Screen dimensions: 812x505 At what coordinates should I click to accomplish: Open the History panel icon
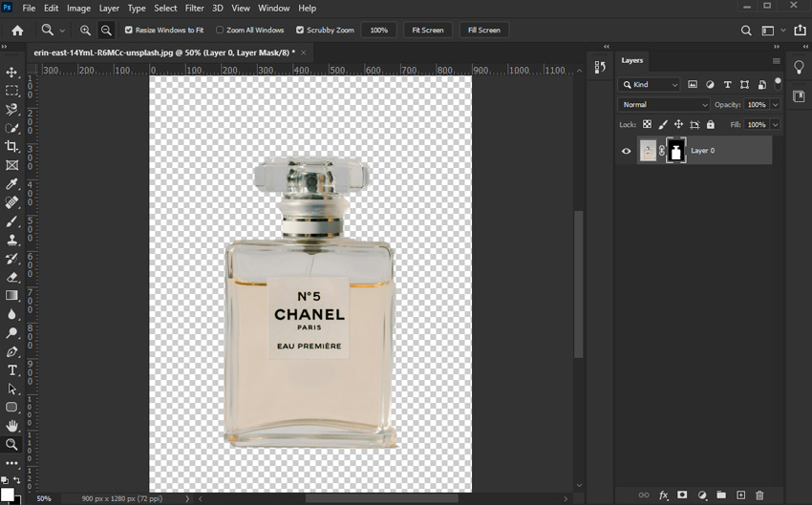tap(600, 67)
